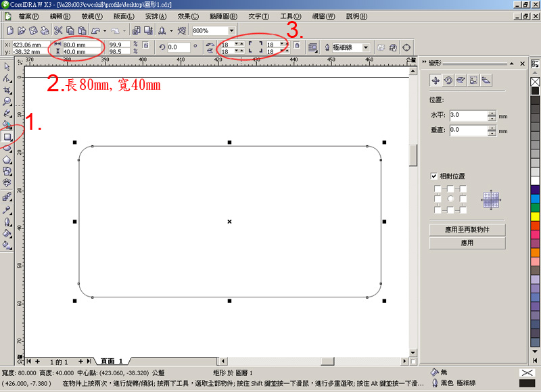
Task: Open the Rotate transform tab in docker
Action: [448, 80]
